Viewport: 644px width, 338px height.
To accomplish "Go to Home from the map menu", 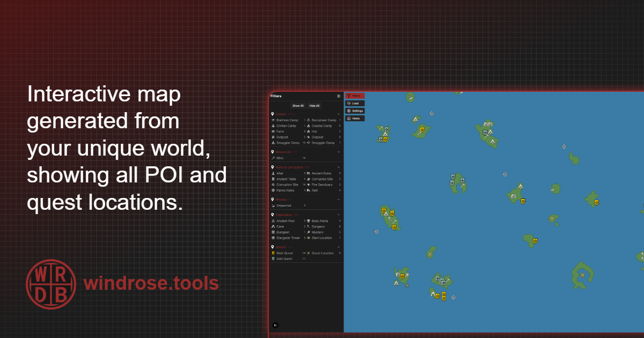I will coord(355,118).
